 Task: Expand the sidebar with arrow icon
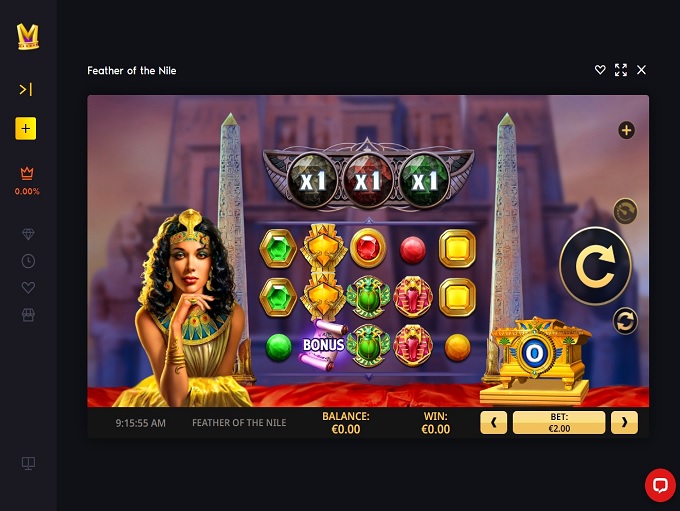pyautogui.click(x=26, y=90)
